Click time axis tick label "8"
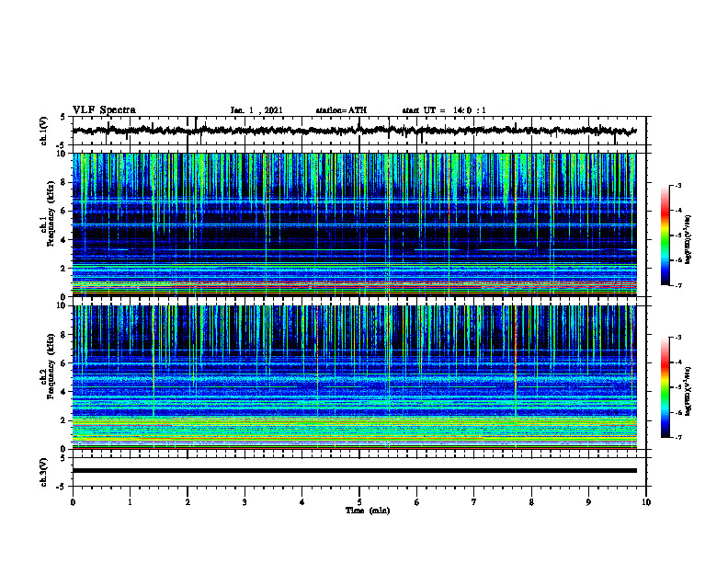 [x=531, y=502]
